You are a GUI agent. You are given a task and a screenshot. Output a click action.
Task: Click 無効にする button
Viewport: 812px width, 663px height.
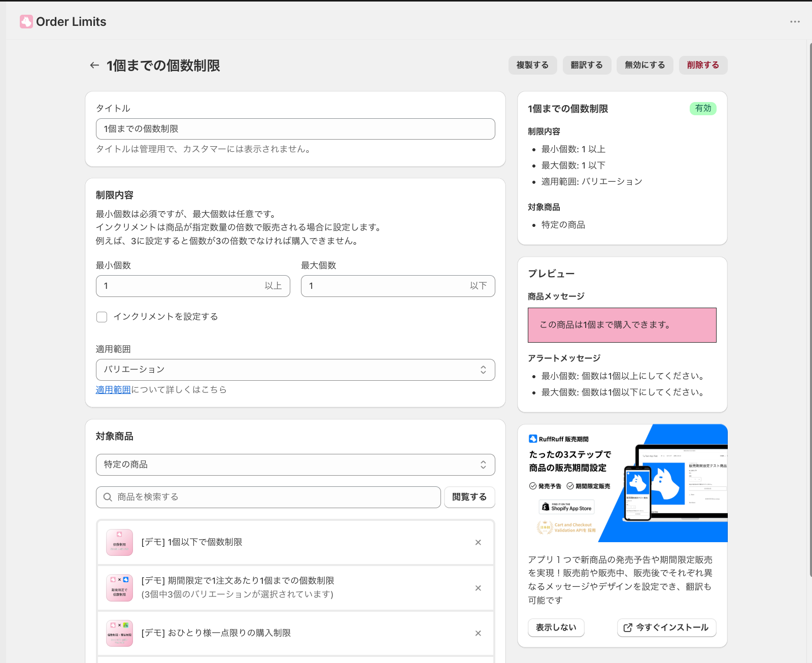pyautogui.click(x=645, y=65)
